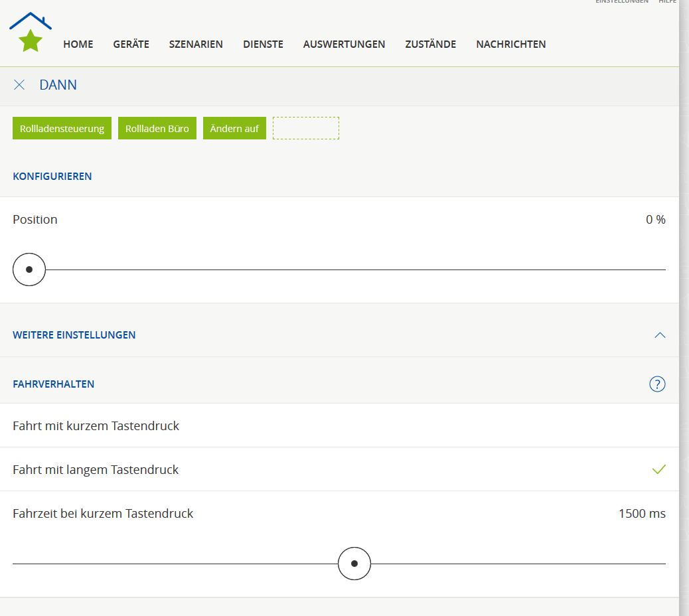Switch to ZUSTÄNDE section
689x616 pixels.
point(430,44)
